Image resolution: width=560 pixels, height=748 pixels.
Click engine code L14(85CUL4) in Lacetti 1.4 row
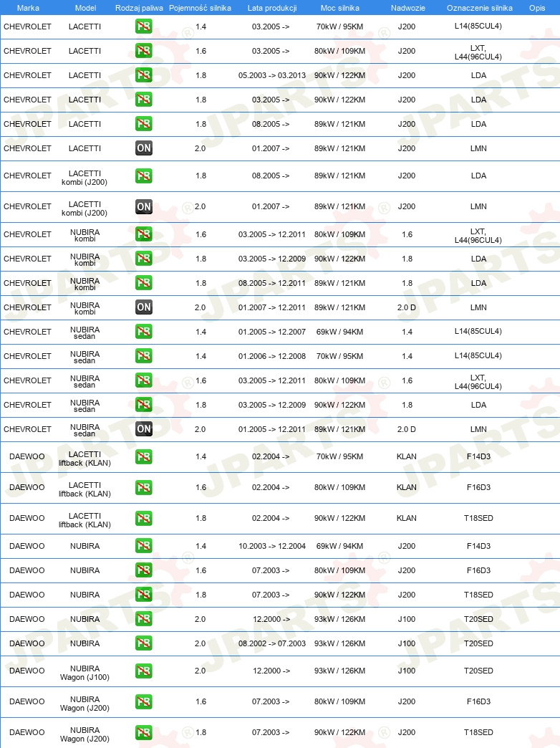478,27
